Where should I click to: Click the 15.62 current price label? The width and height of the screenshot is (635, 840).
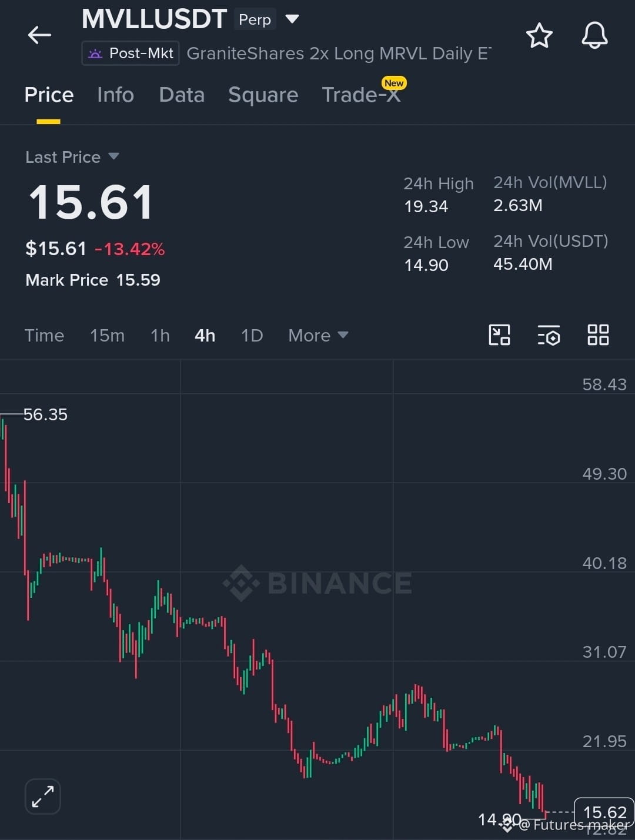(604, 812)
